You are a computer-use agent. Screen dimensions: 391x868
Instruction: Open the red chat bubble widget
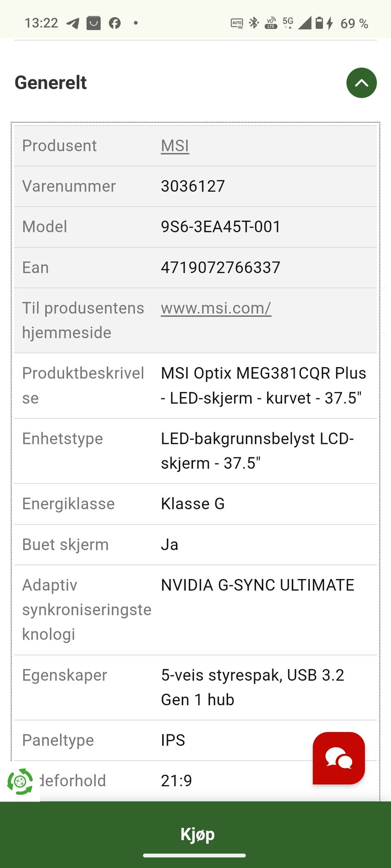(x=338, y=758)
